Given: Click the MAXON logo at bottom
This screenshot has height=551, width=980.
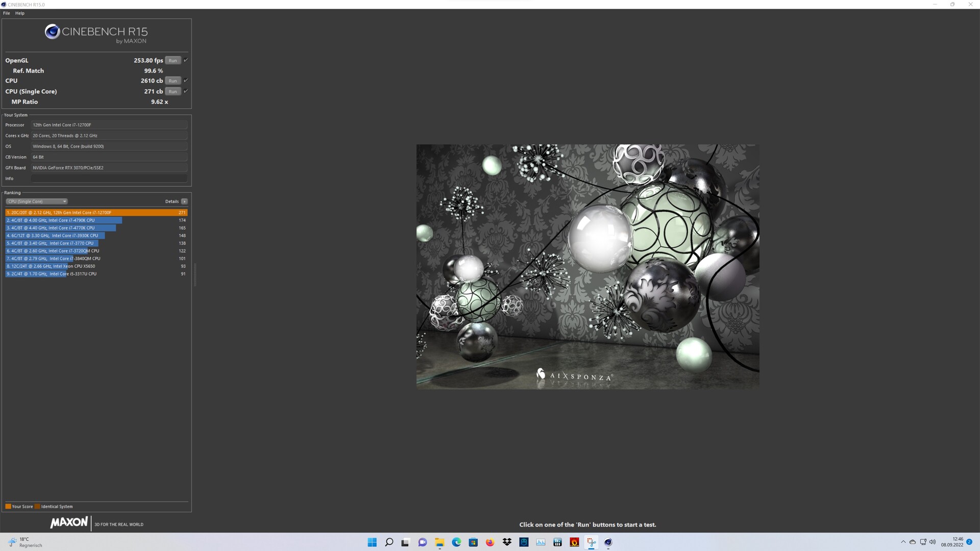Looking at the screenshot, I should tap(69, 523).
